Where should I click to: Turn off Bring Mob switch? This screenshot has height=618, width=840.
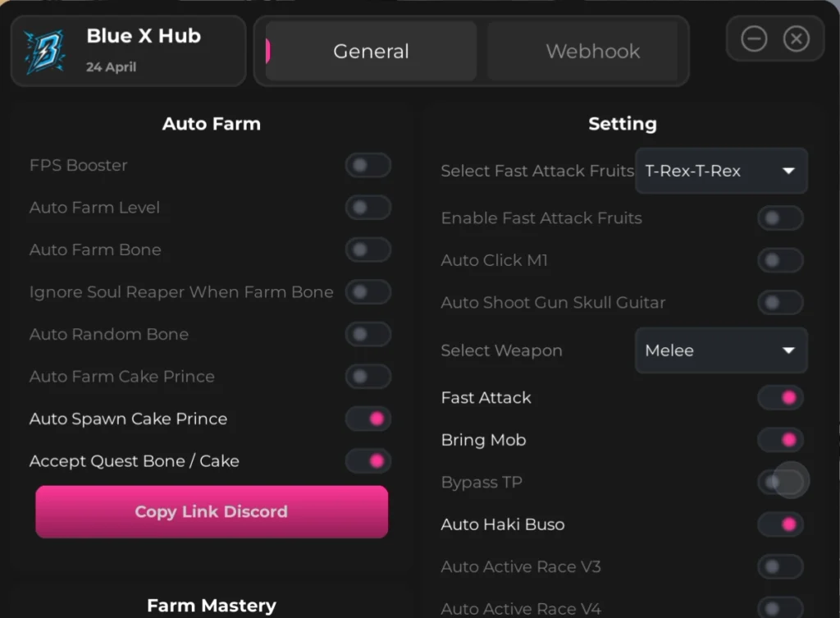tap(780, 440)
